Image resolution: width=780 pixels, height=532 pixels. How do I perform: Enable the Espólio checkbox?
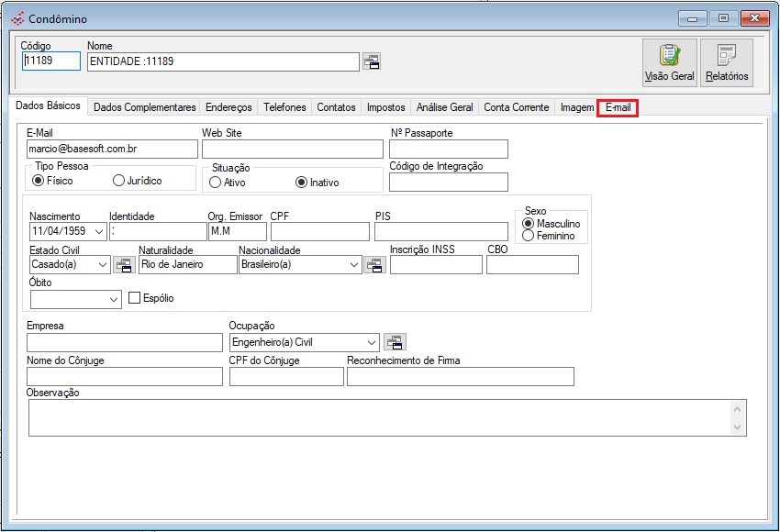click(x=135, y=298)
